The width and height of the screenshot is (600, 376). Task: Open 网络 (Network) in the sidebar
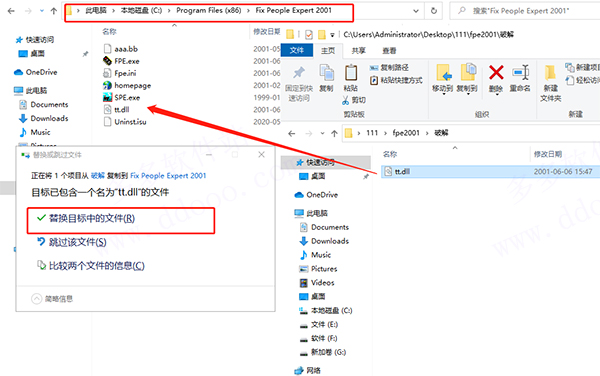tap(308, 370)
